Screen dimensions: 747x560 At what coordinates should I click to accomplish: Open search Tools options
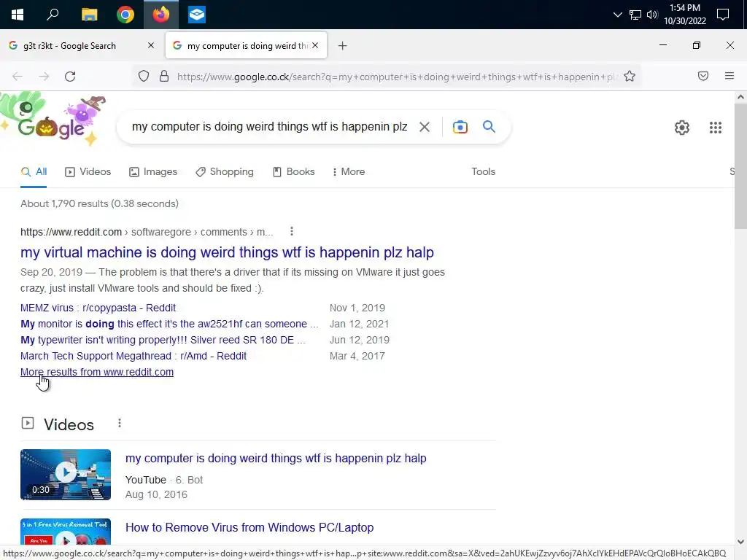coord(483,172)
